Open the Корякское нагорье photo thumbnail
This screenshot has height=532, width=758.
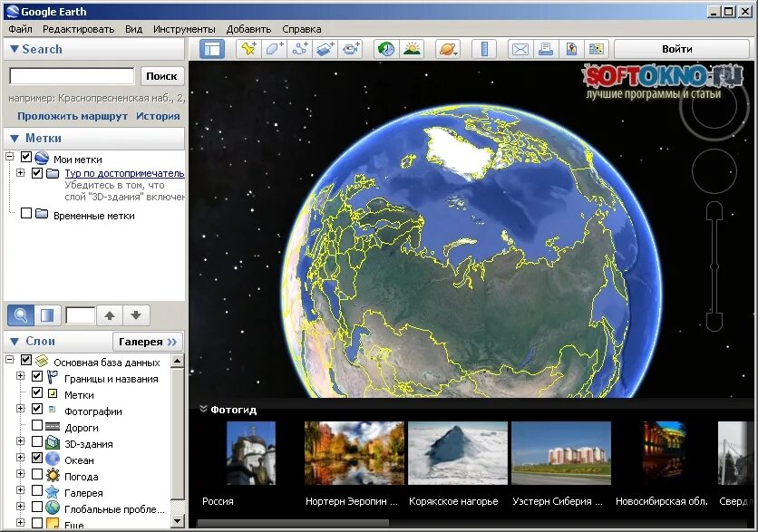[458, 453]
